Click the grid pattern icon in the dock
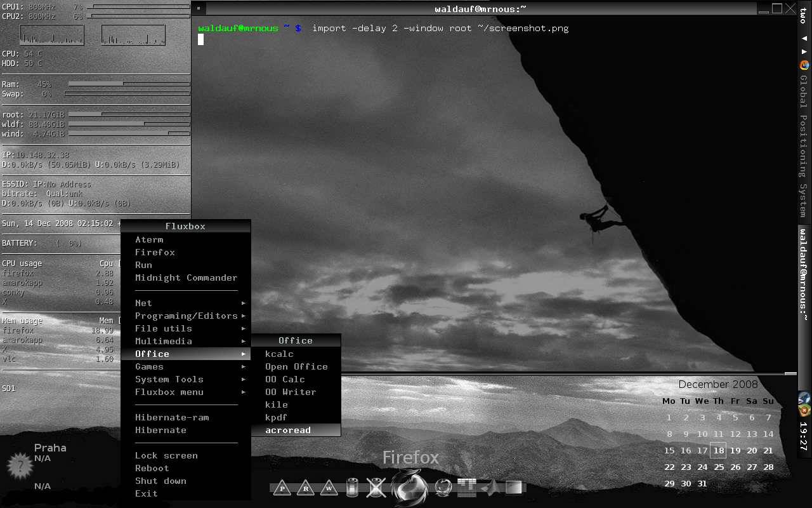The height and width of the screenshot is (508, 812). point(468,486)
